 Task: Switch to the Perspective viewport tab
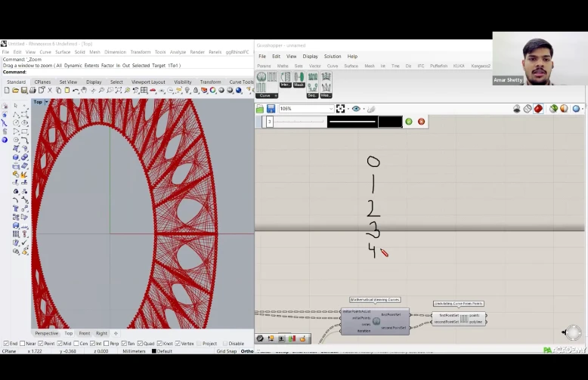click(x=46, y=333)
